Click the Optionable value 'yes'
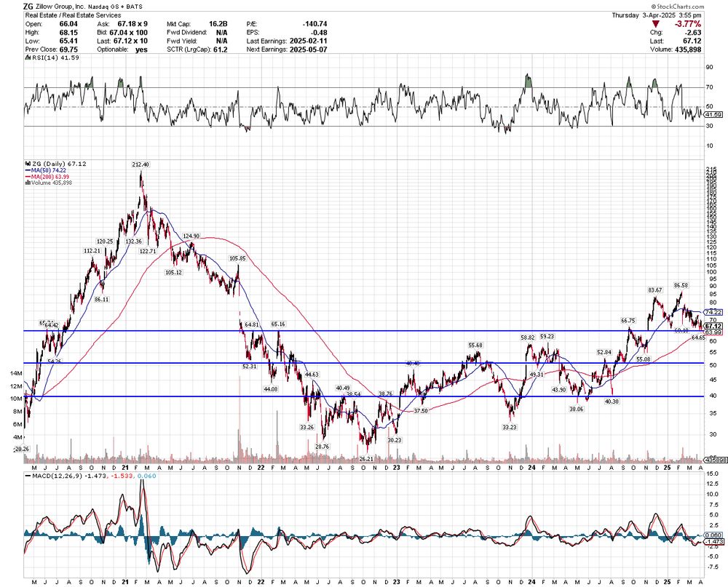Viewport: 728px width, 587px height. [x=142, y=49]
